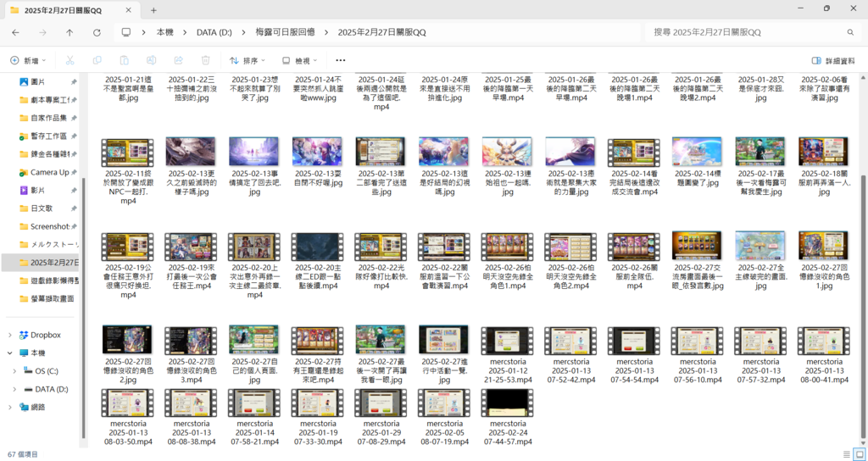Select OS (C:) drive in navigation pane
868x461 pixels.
pos(41,371)
